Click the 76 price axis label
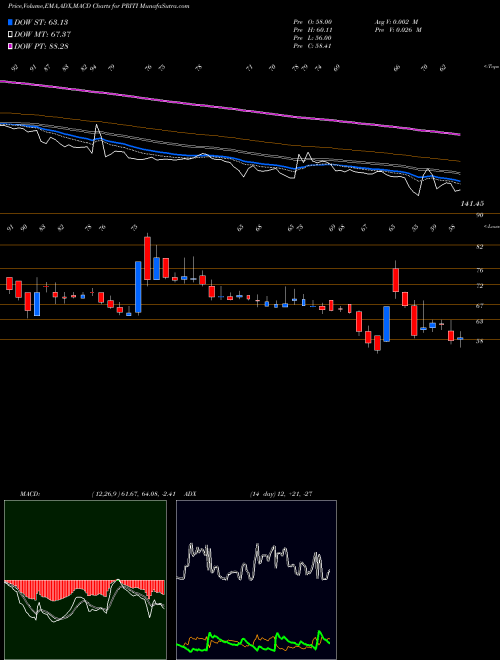The width and height of the screenshot is (500, 660). coord(479,271)
